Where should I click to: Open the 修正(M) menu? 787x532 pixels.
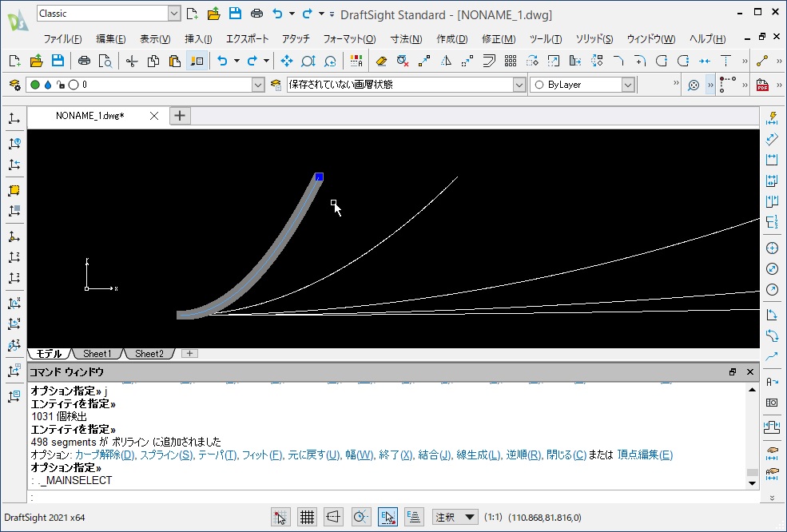pos(499,38)
